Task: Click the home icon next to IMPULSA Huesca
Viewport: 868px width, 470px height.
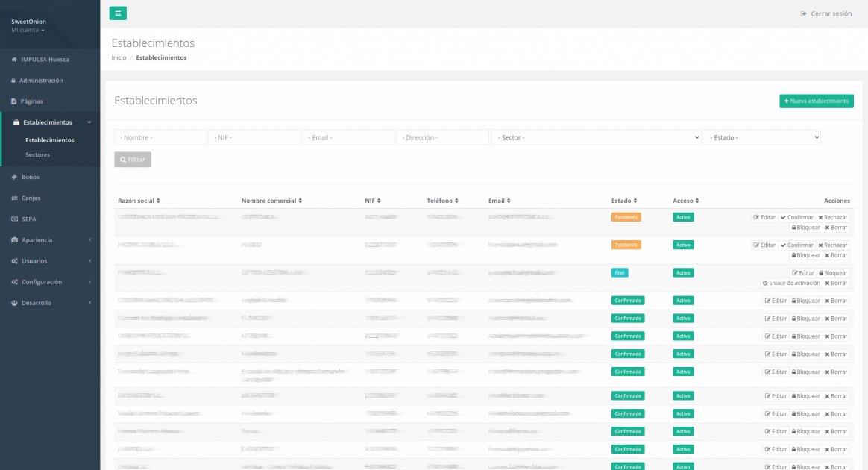Action: (x=13, y=59)
